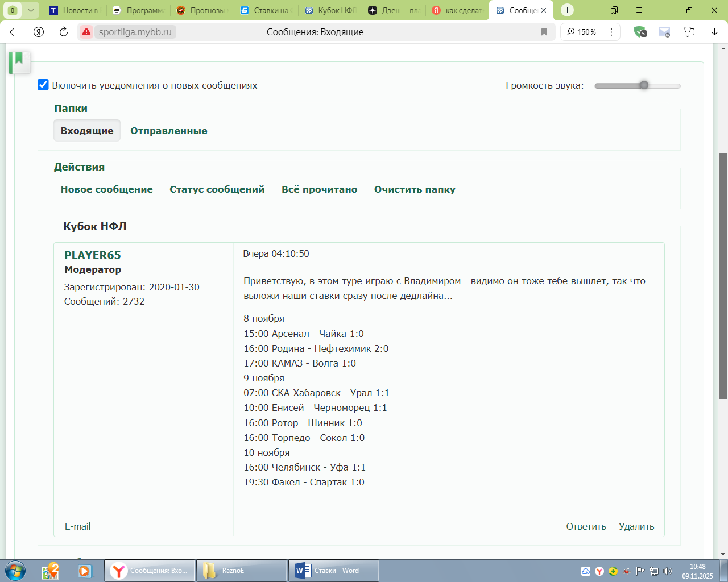Expand the tab group dropdown chevron
The width and height of the screenshot is (728, 582).
pyautogui.click(x=31, y=10)
